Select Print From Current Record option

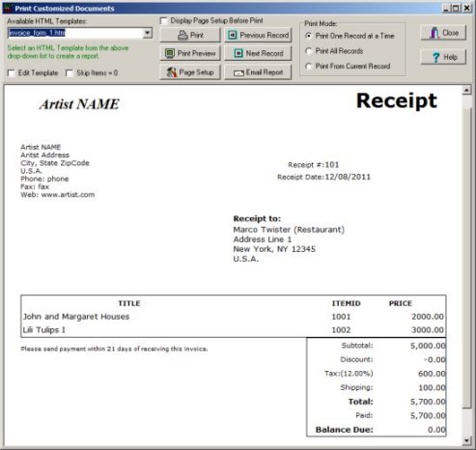tap(308, 66)
